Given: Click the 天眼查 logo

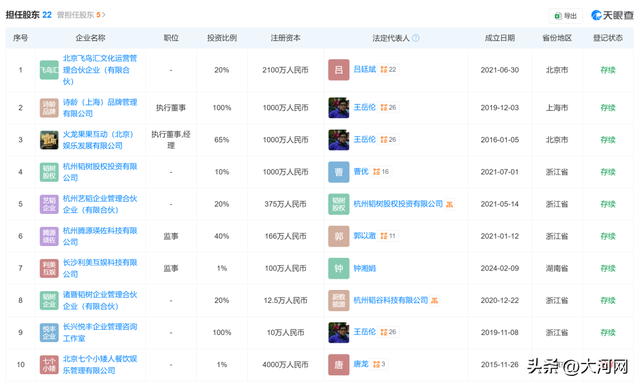Looking at the screenshot, I should [x=612, y=16].
